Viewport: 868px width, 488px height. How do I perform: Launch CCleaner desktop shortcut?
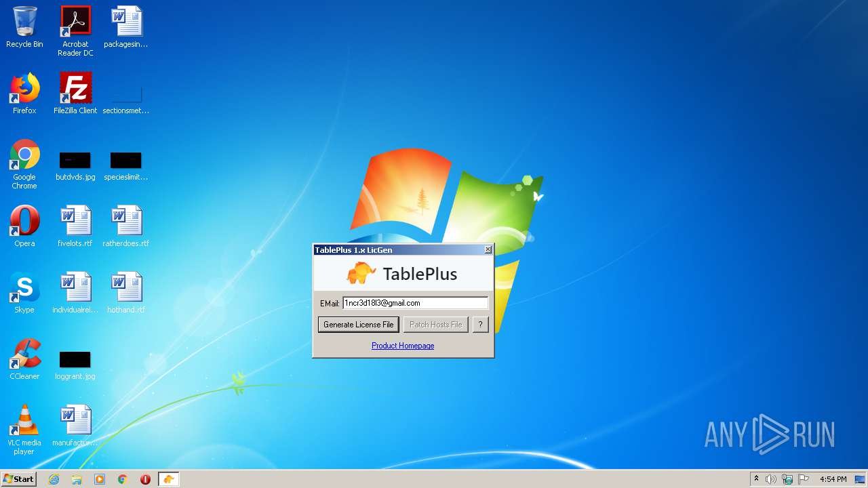coord(24,359)
